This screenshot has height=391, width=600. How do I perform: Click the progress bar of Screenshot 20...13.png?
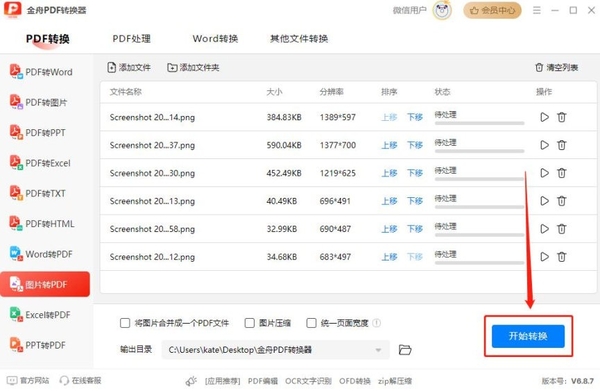tap(479, 207)
